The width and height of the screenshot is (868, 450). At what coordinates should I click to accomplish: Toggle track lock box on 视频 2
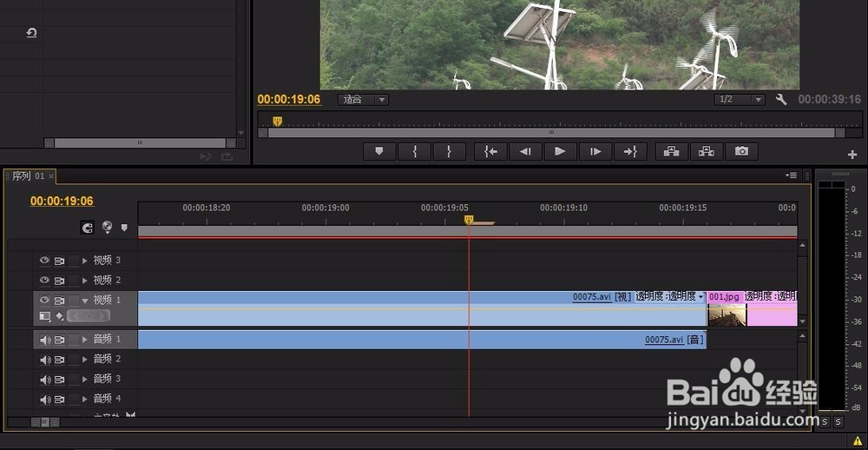tap(73, 281)
